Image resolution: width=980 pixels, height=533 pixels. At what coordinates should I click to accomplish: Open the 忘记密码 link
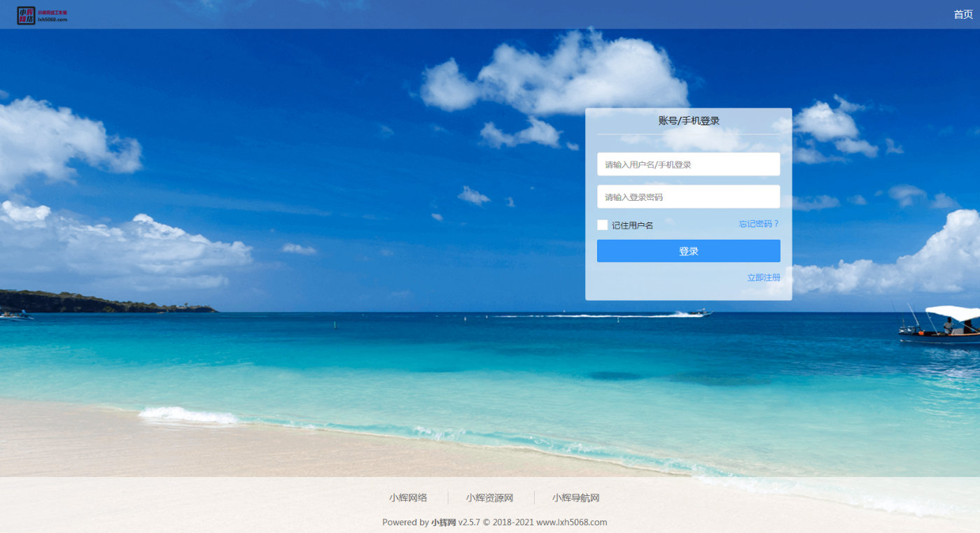pos(759,223)
